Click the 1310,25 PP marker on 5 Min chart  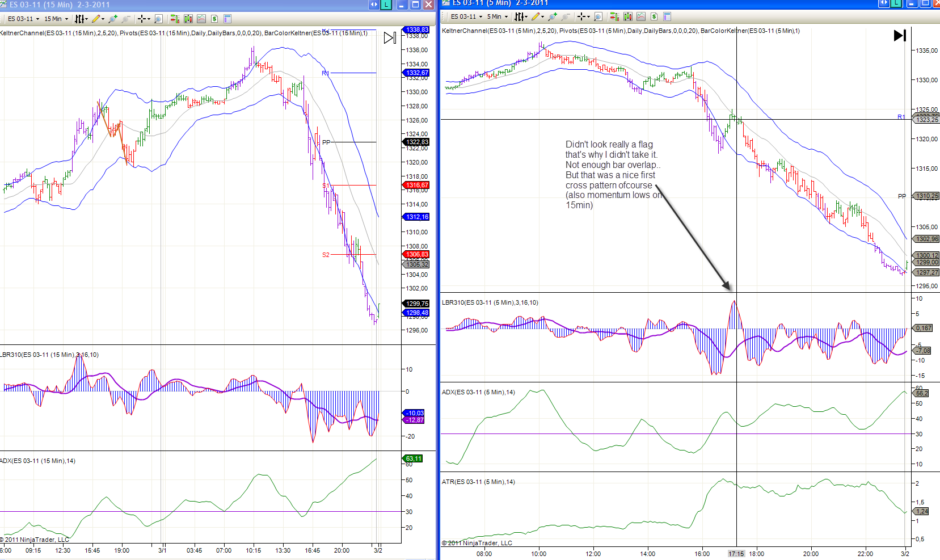926,196
